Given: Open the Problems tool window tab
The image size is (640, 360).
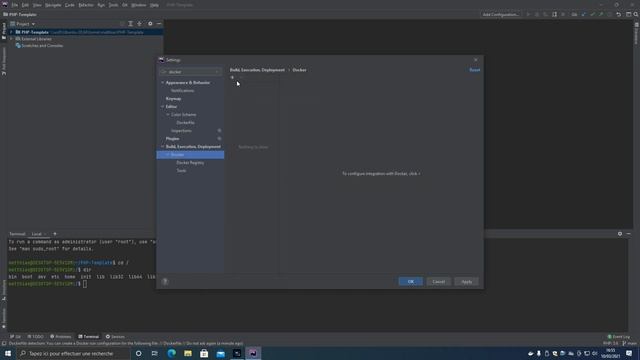Looking at the screenshot, I should click(60, 337).
